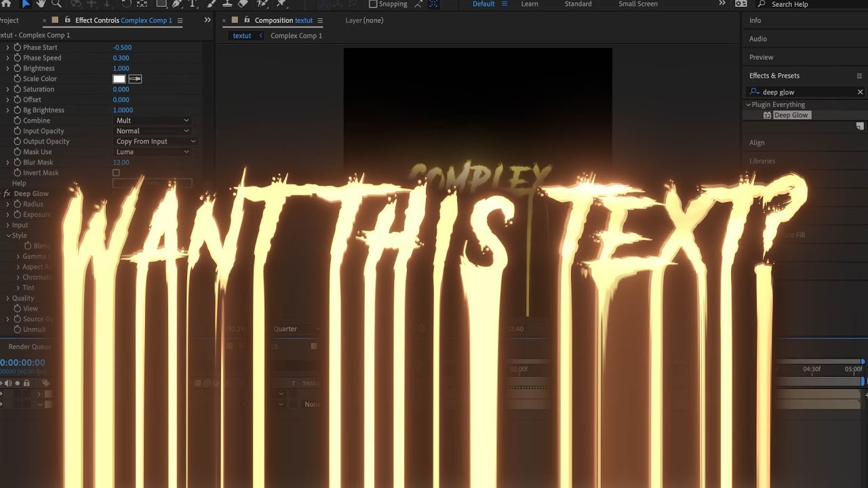Expand the hidden workspaces list
The height and width of the screenshot is (488, 868).
point(722,4)
